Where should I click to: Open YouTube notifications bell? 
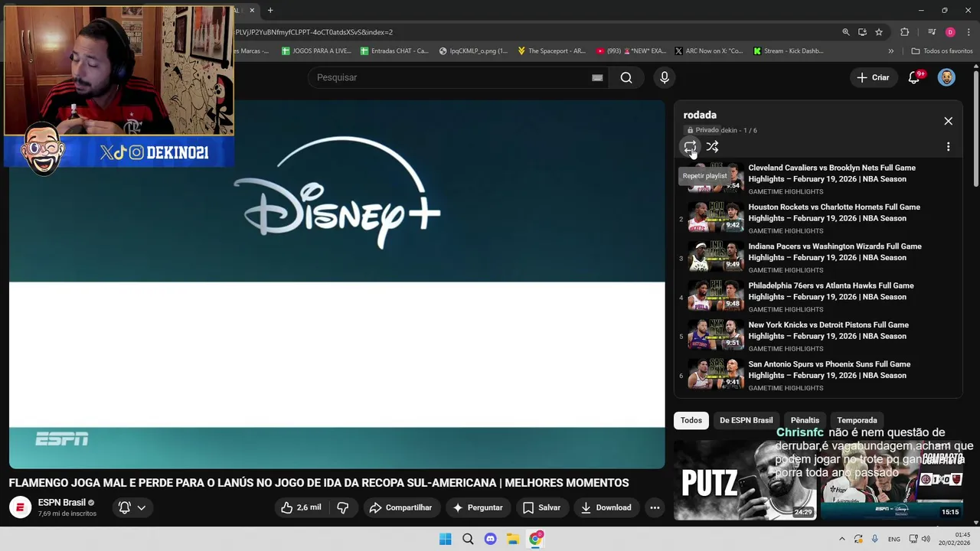pyautogui.click(x=914, y=77)
